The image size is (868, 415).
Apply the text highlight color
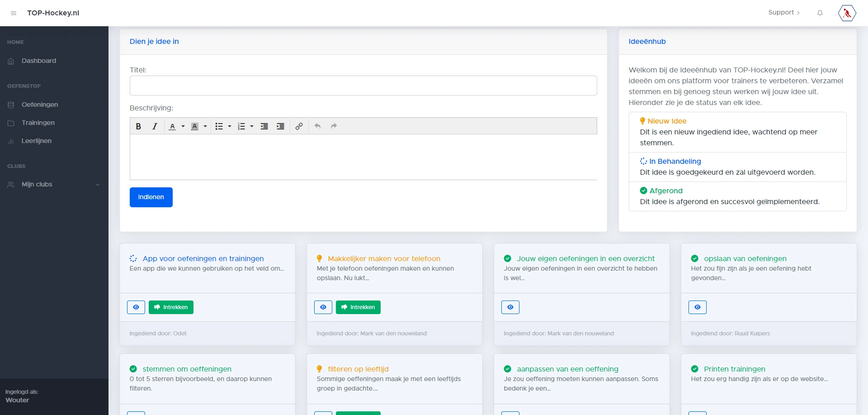[x=194, y=126]
